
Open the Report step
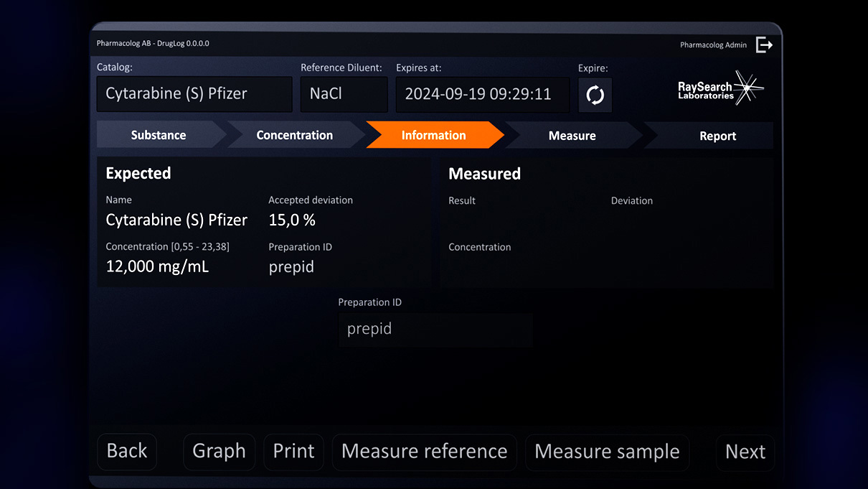point(717,136)
